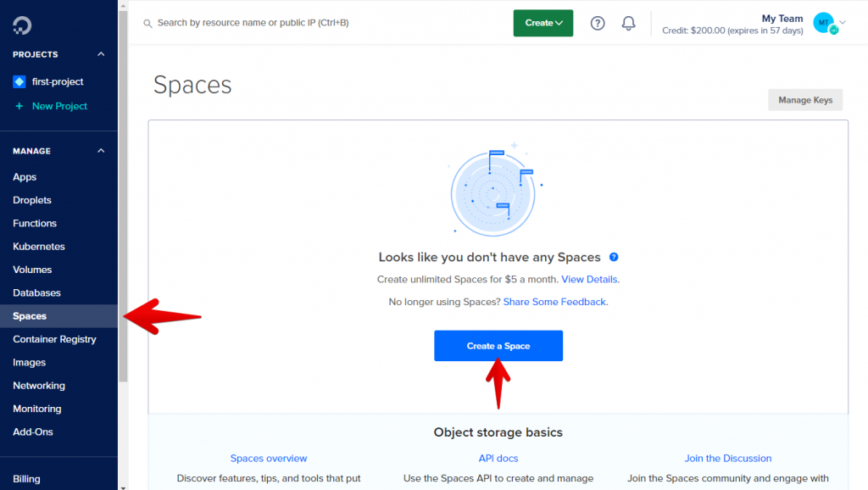Open the View Details link
The image size is (868, 490).
click(x=589, y=278)
